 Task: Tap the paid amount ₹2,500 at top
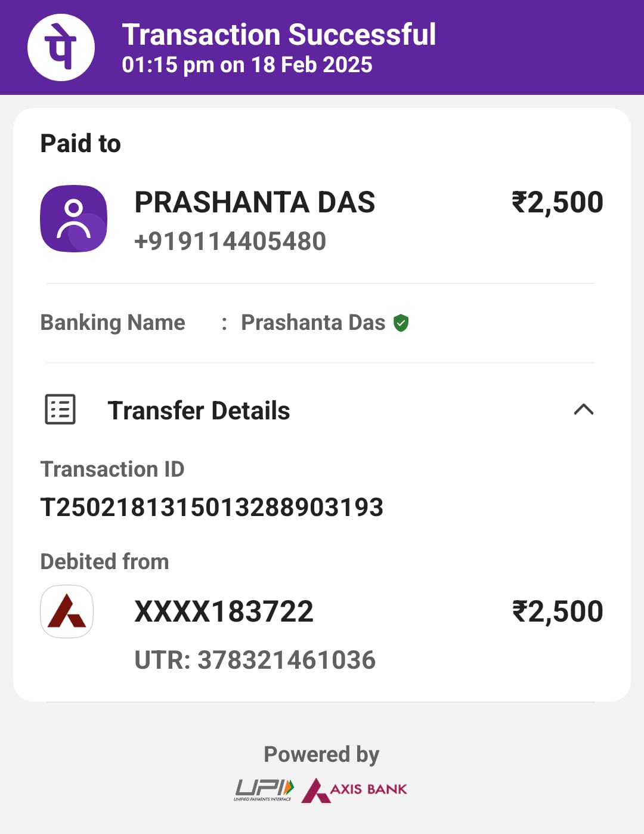[x=558, y=202]
